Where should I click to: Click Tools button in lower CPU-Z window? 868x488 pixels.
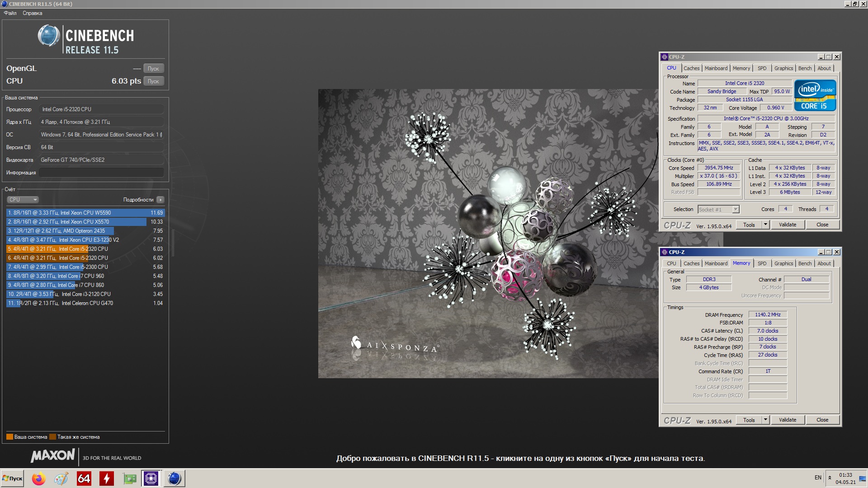click(x=749, y=420)
